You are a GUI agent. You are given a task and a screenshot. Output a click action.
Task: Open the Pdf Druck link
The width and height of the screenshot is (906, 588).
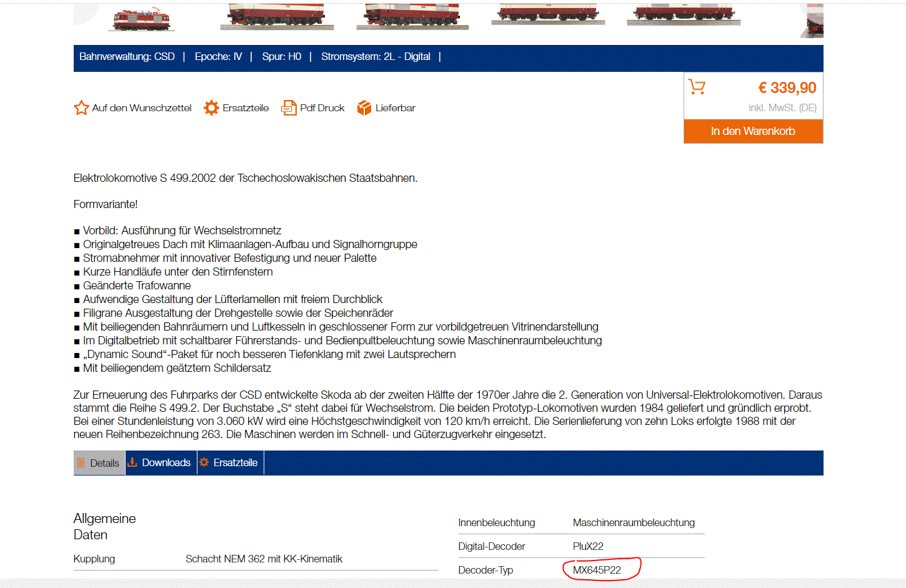322,108
